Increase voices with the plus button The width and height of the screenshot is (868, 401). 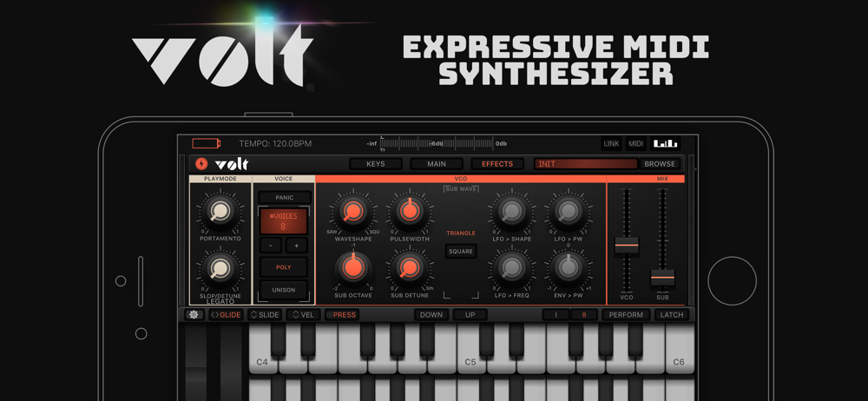[296, 246]
